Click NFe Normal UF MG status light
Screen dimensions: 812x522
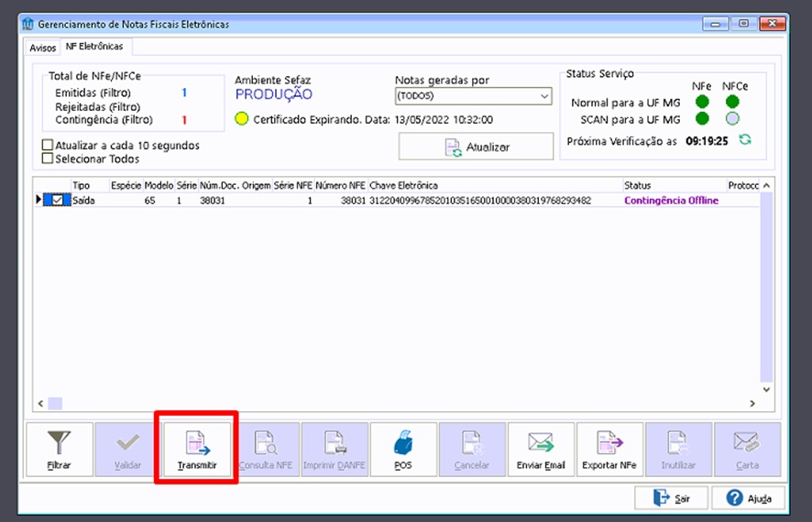point(702,102)
